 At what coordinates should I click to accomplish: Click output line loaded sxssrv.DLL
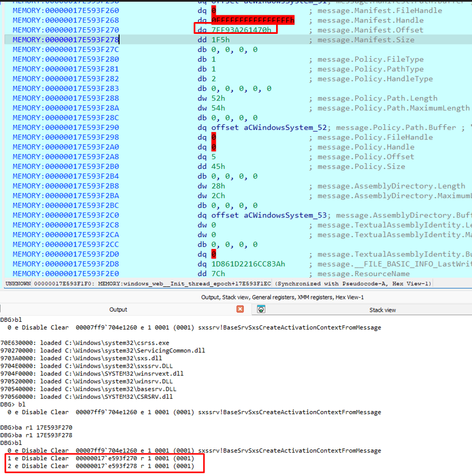[86, 366]
